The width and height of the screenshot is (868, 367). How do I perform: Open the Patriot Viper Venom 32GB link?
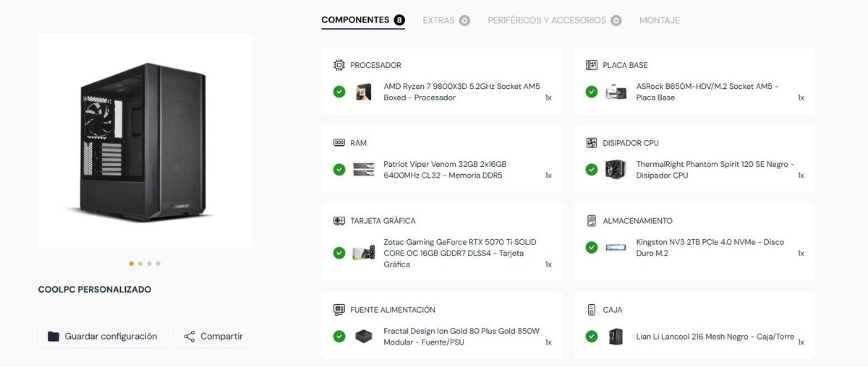pos(445,170)
